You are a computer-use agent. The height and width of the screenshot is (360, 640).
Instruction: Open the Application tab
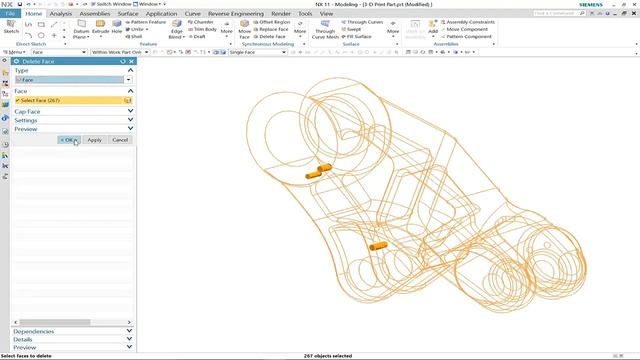[162, 13]
